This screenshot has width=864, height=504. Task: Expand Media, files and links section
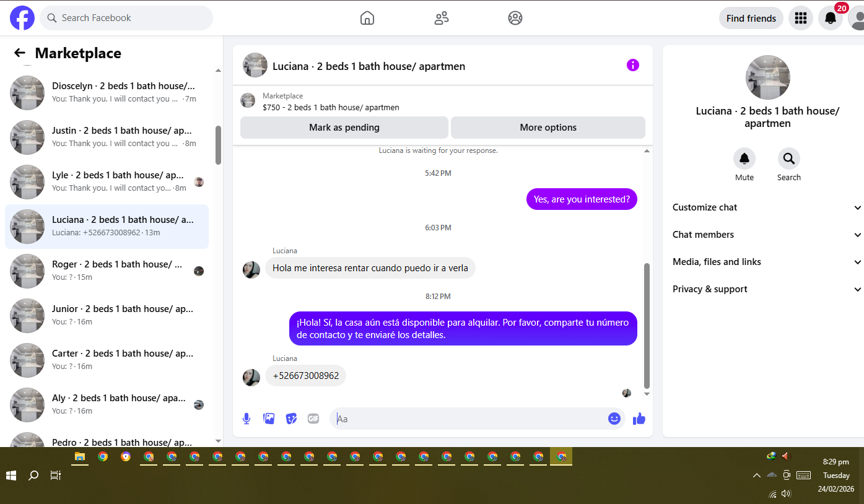(x=767, y=262)
